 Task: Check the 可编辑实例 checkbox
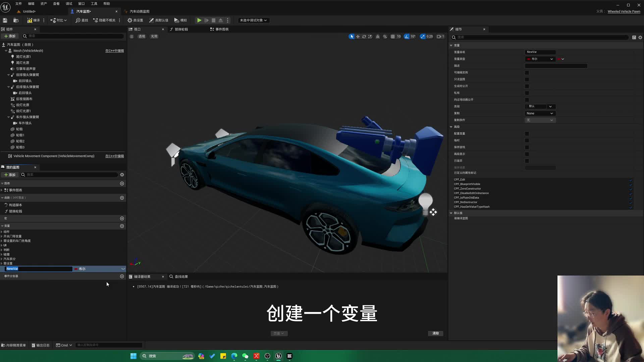527,73
